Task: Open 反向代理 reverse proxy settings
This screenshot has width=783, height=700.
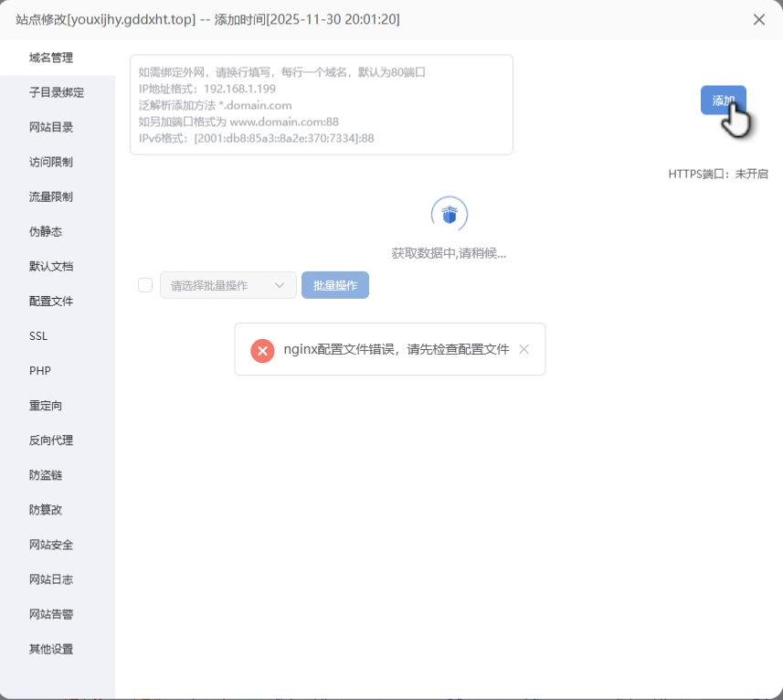Action: pyautogui.click(x=51, y=440)
